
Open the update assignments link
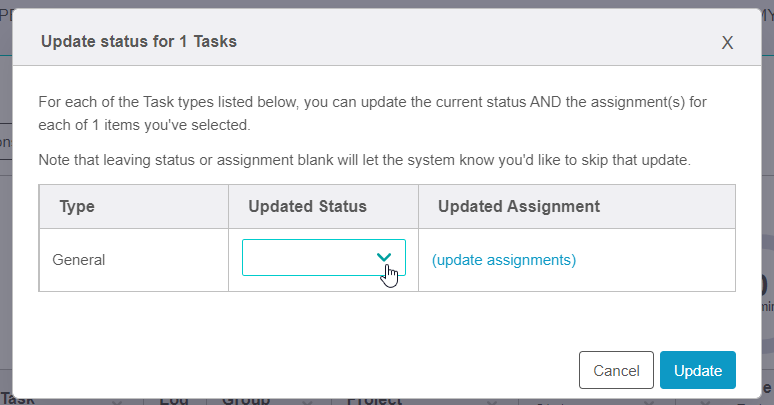coord(504,260)
